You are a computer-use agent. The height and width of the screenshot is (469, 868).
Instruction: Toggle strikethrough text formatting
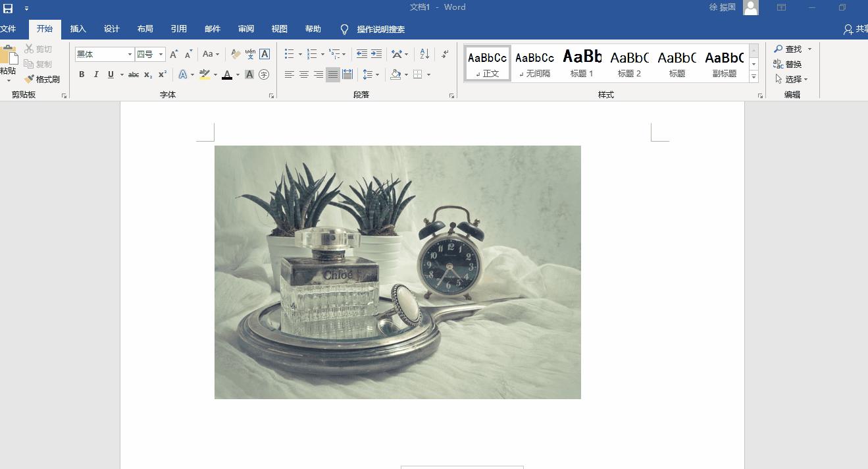pyautogui.click(x=133, y=74)
